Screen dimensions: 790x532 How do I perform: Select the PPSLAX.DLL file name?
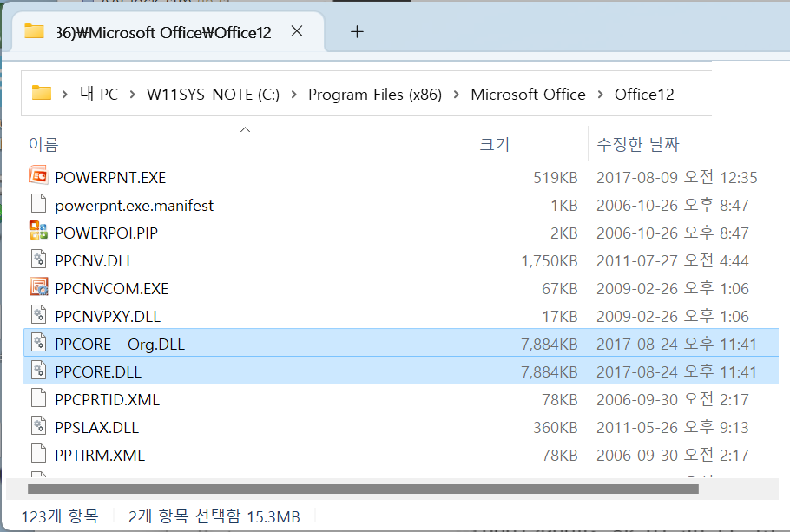pyautogui.click(x=96, y=427)
